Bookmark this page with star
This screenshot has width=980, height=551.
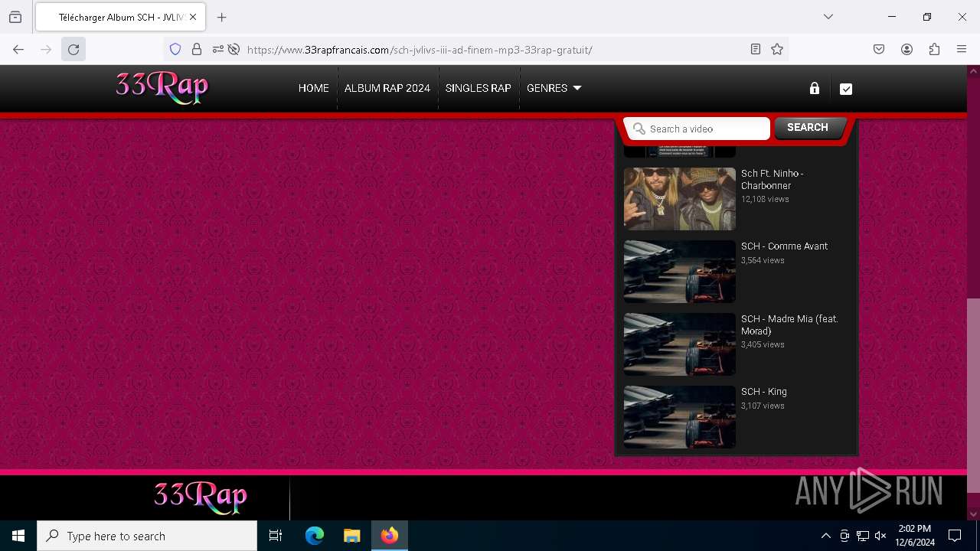[777, 50]
